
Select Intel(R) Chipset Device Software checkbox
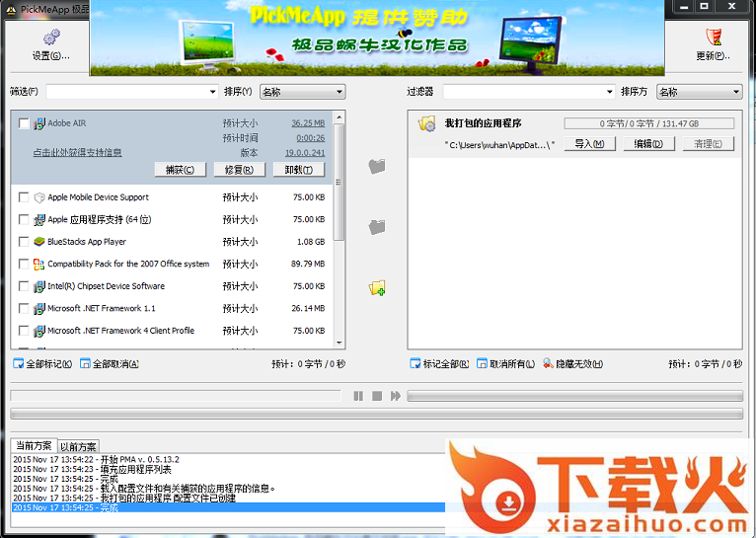(x=23, y=286)
